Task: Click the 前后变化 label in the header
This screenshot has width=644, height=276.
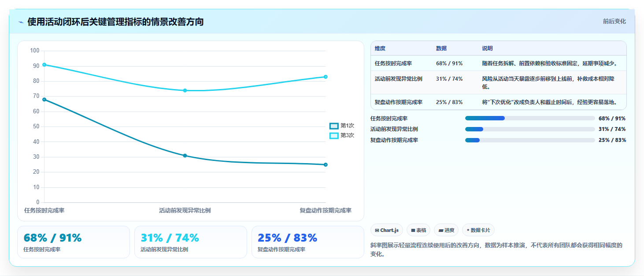Action: coord(614,22)
